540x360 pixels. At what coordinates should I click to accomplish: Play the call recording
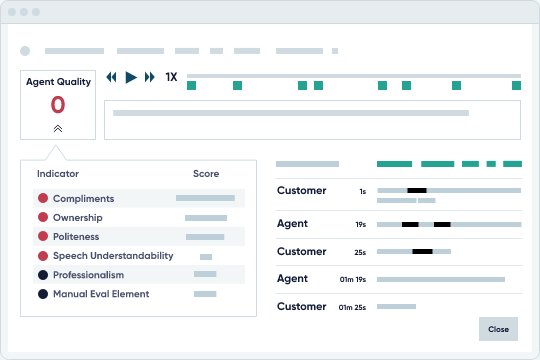[x=131, y=77]
